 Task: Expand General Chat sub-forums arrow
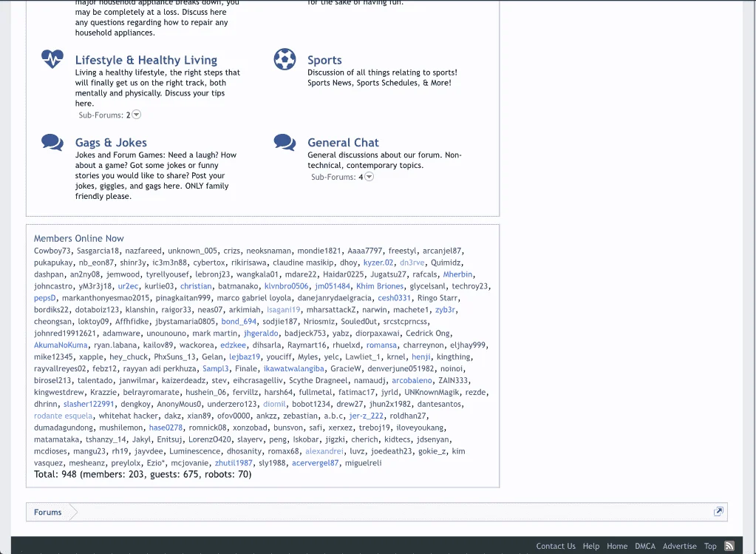point(369,177)
